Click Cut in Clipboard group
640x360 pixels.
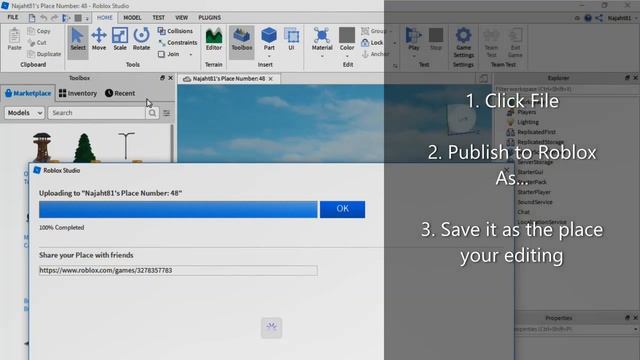click(x=37, y=42)
